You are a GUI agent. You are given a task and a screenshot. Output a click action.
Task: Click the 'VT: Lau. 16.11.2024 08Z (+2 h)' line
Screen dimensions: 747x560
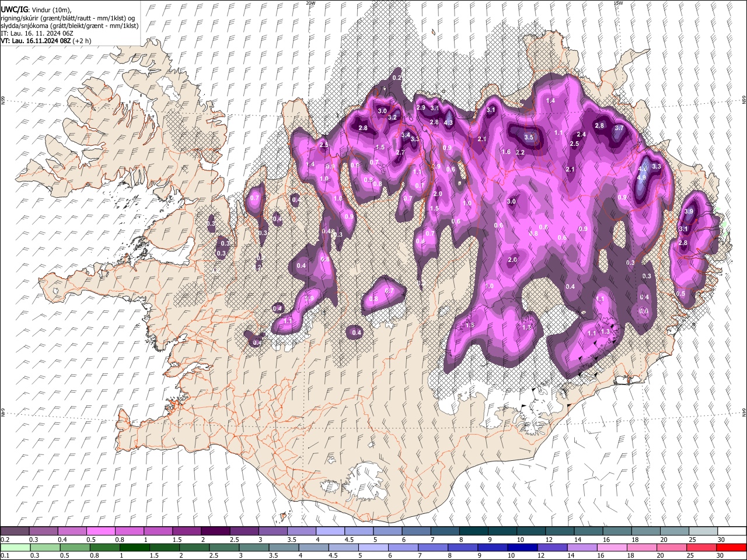46,41
